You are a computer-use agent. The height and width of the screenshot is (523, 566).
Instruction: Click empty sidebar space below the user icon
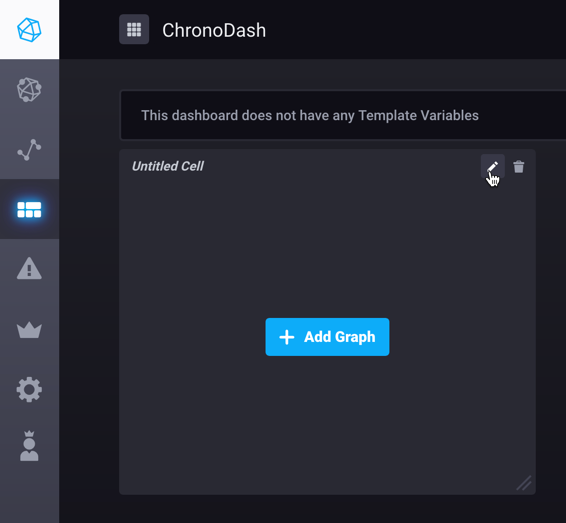click(x=29, y=494)
